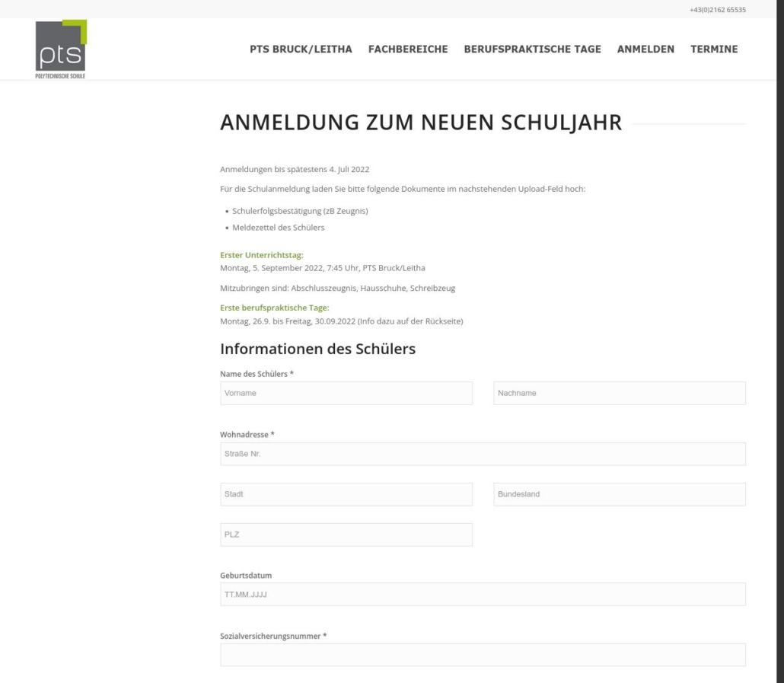Open the TERMINE menu item
This screenshot has width=784, height=683.
click(714, 49)
